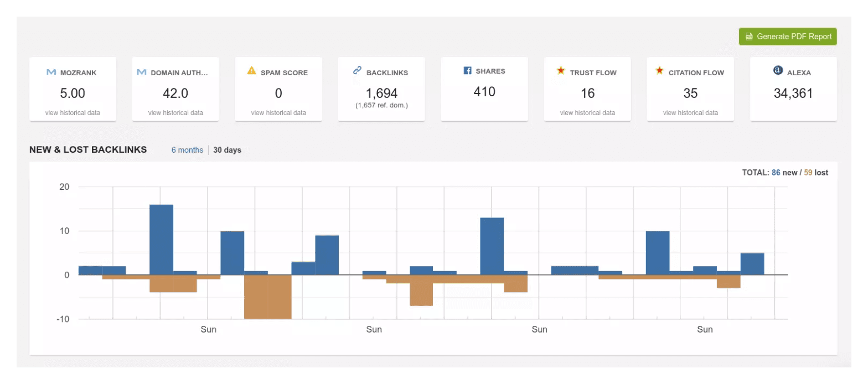
Task: Open the Citation Flow view historical data link
Action: (690, 113)
